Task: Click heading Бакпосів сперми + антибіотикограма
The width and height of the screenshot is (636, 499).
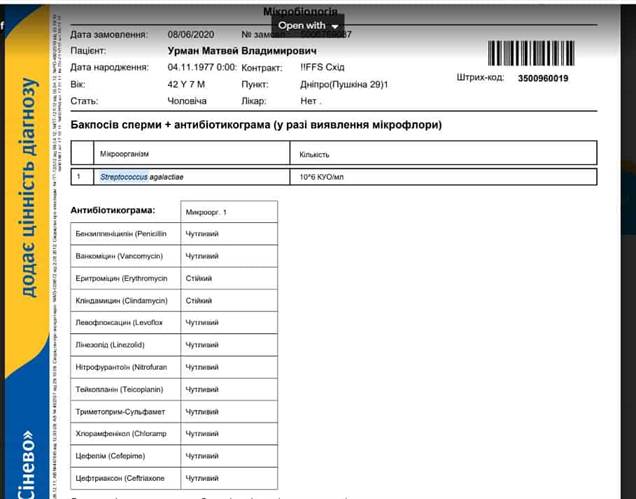Action: click(256, 125)
